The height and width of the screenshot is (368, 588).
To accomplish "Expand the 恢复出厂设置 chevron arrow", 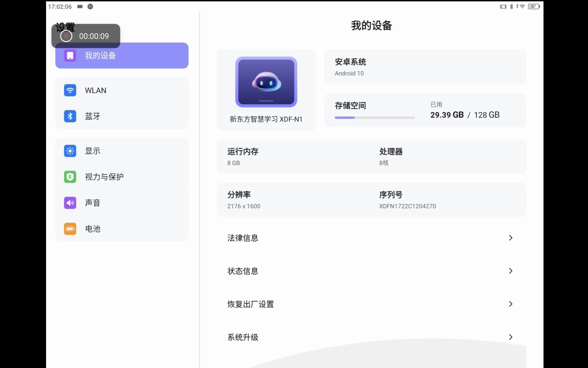I will (x=510, y=304).
